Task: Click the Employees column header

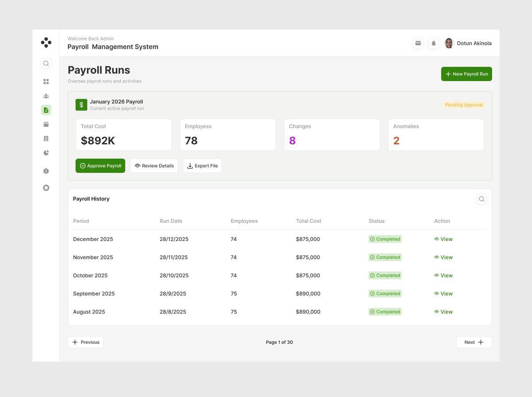Action: click(244, 221)
